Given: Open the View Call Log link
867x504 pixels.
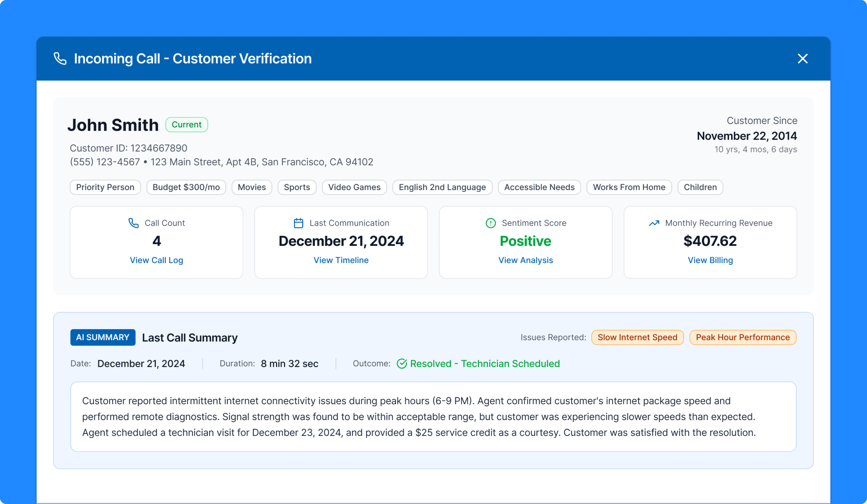Looking at the screenshot, I should [x=156, y=260].
